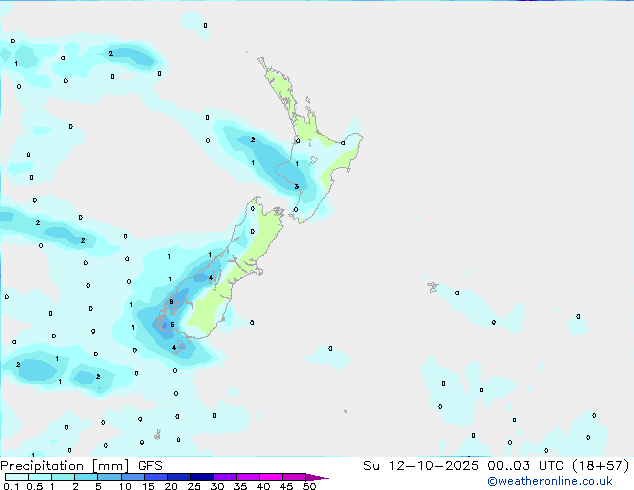This screenshot has width=634, height=490.
Task: Pick the 15–20 mm blue legend swatch
Action: [155, 477]
